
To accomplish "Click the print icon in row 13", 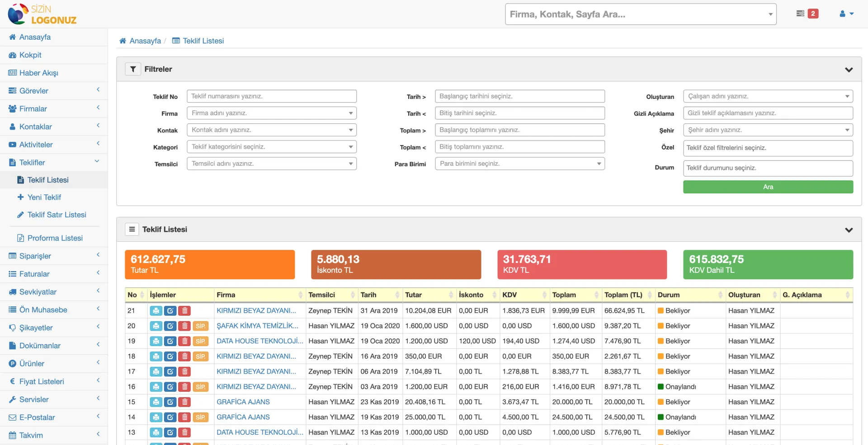I will click(156, 432).
